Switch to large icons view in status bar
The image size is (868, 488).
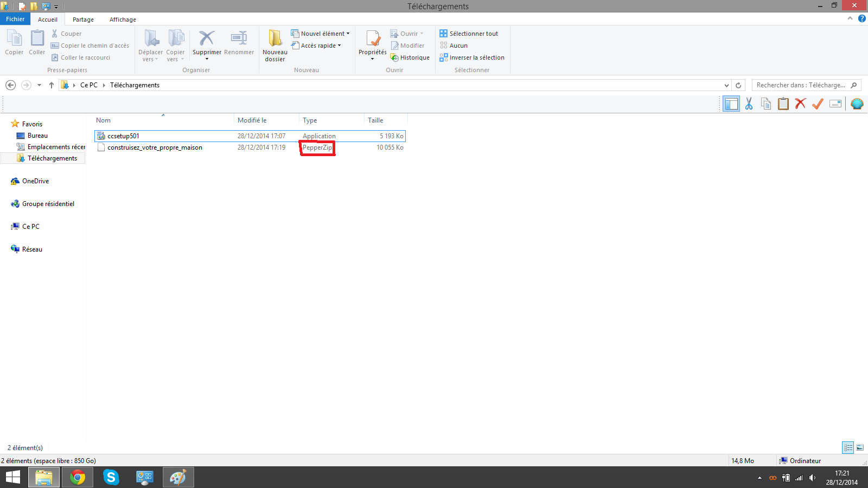pyautogui.click(x=860, y=447)
